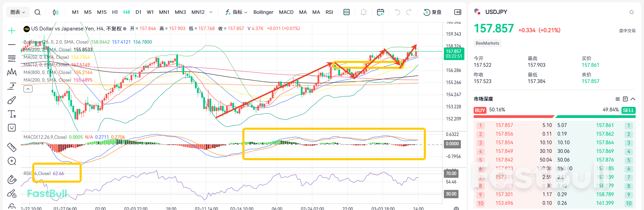Click the green BUY label
Screen dimensions: 644x210
(x=480, y=110)
